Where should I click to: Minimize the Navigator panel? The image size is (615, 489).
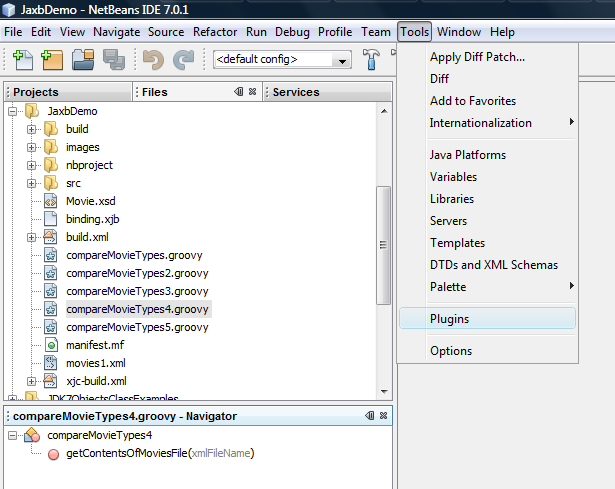click(x=369, y=415)
